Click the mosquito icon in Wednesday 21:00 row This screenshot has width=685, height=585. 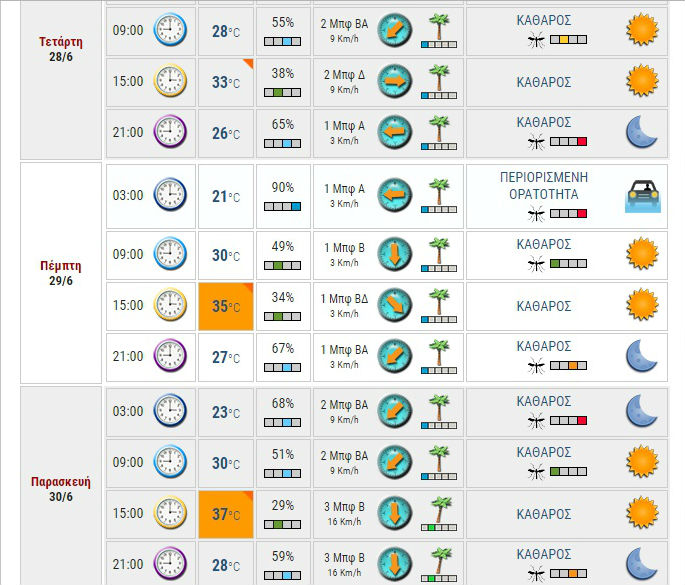[x=536, y=142]
